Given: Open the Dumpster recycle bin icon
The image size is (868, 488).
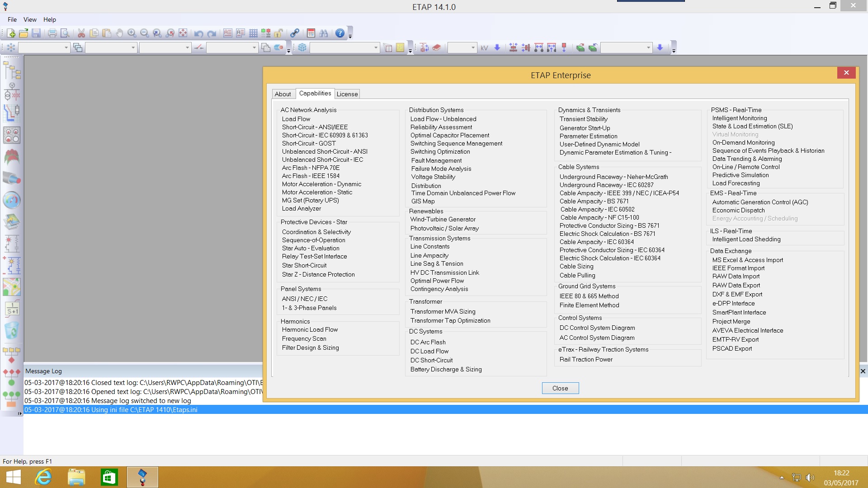Looking at the screenshot, I should point(12,330).
